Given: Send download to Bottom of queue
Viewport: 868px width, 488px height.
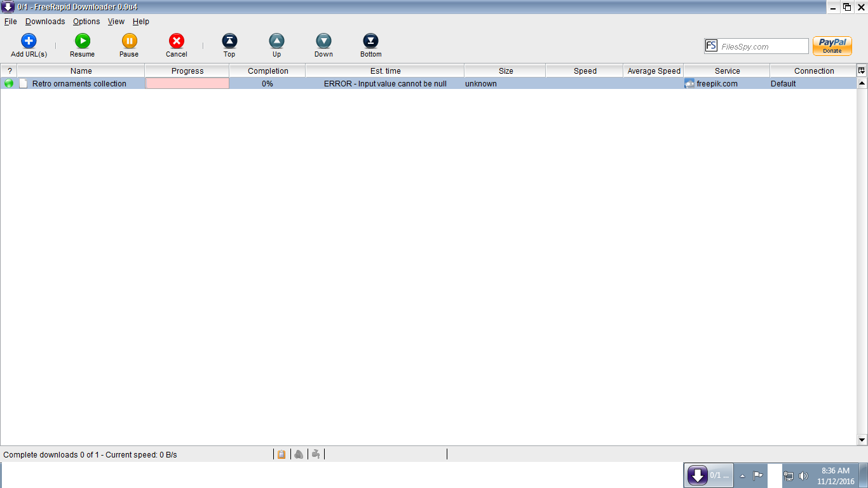Looking at the screenshot, I should pos(370,41).
